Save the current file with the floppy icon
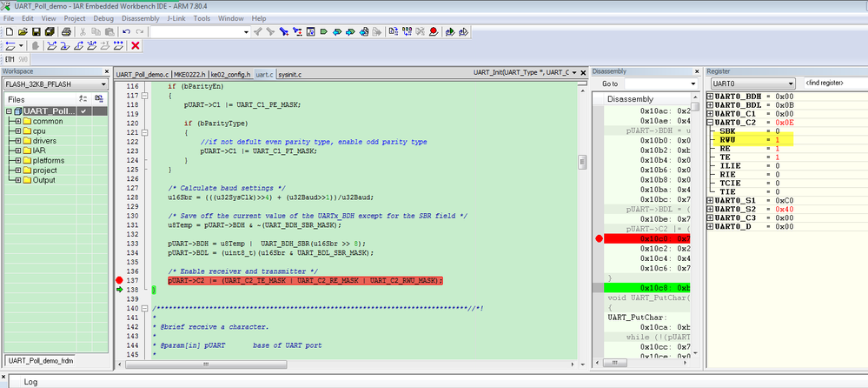Image resolution: width=868 pixels, height=388 pixels. (x=36, y=31)
